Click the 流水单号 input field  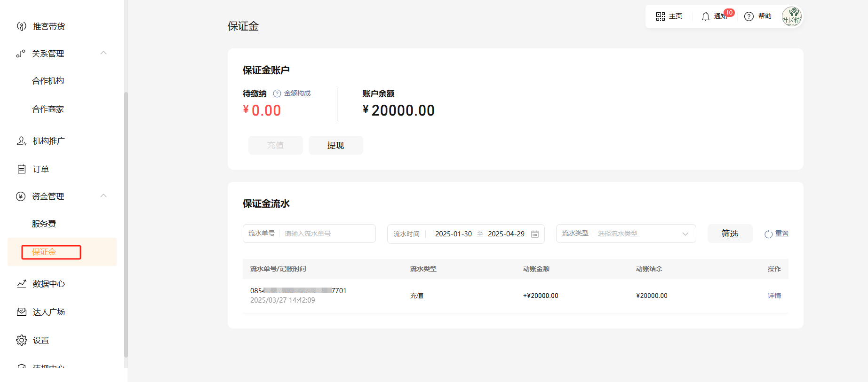(x=327, y=234)
